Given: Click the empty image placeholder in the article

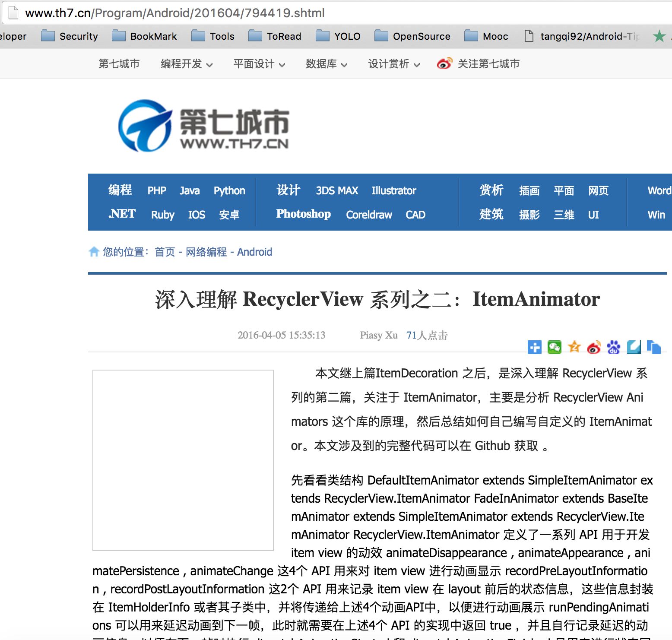Looking at the screenshot, I should pos(183,460).
